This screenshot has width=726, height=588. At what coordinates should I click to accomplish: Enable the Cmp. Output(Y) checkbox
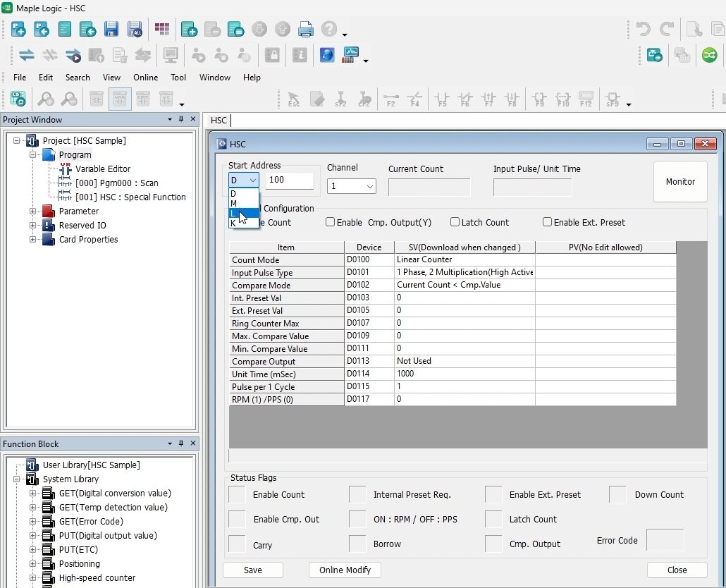(330, 222)
